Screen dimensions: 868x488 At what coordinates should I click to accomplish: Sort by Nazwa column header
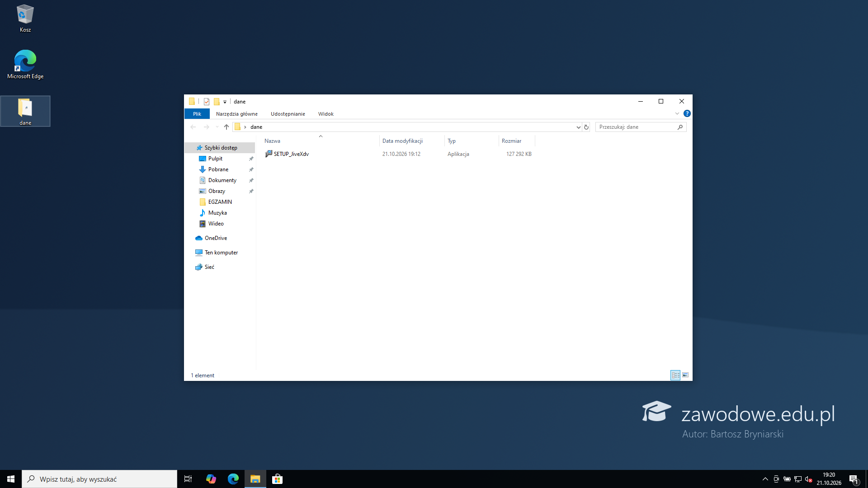pyautogui.click(x=321, y=141)
